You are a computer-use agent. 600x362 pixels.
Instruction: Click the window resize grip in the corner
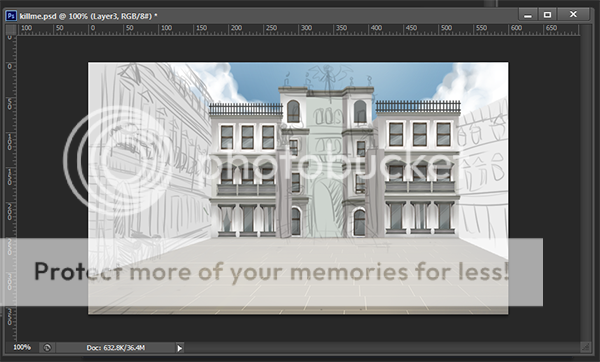[x=585, y=347]
